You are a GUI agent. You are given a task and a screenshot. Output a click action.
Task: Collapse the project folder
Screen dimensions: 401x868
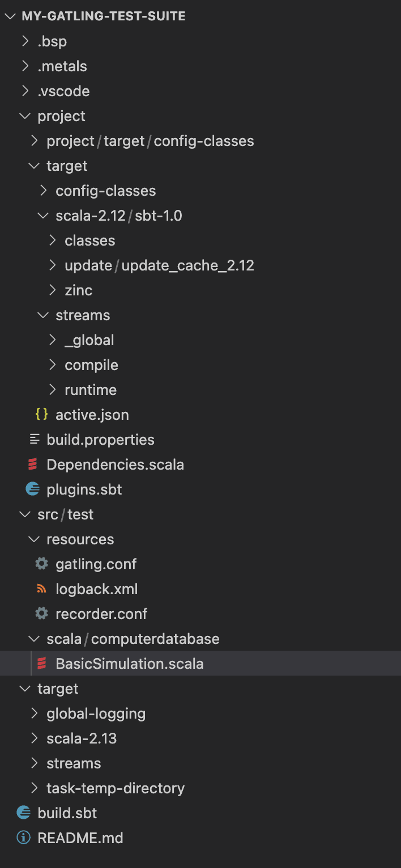coord(24,115)
